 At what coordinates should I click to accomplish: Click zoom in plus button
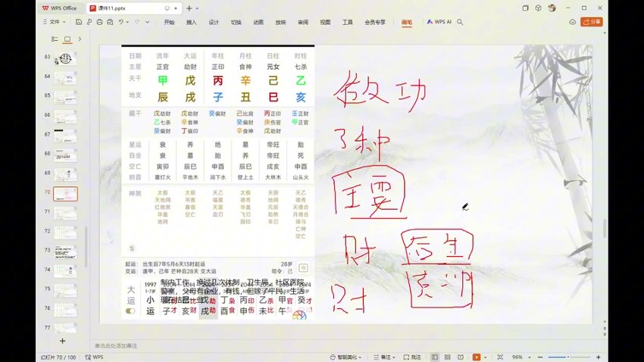(x=599, y=357)
